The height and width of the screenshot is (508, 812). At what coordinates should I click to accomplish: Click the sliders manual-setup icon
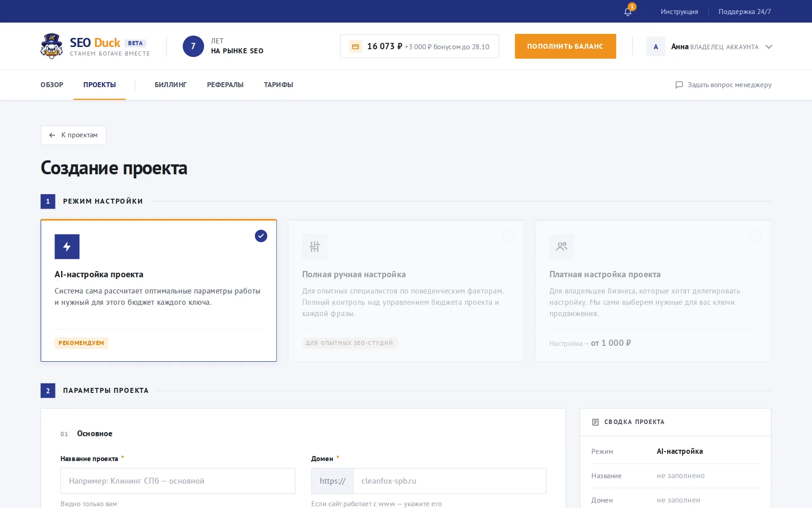point(314,247)
